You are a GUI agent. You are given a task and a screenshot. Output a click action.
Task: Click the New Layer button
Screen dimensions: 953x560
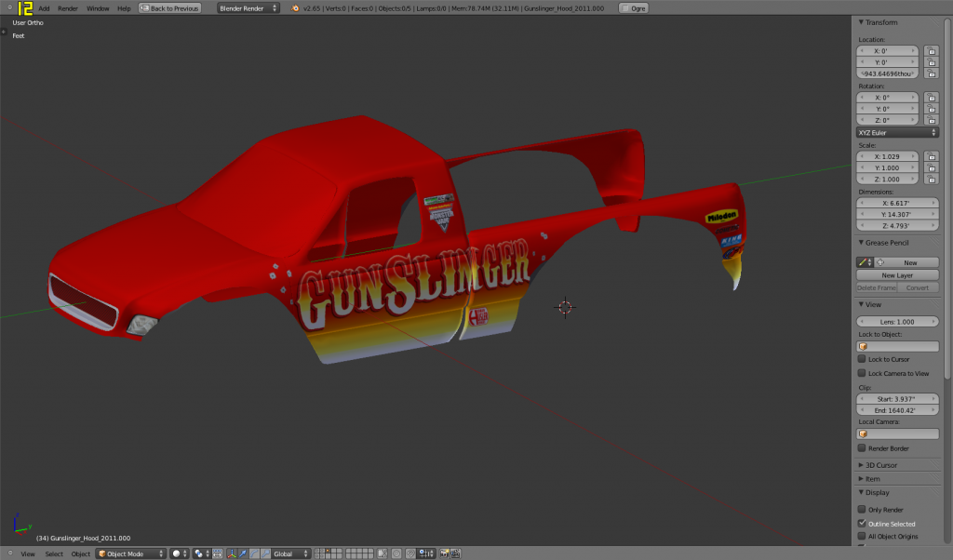point(897,275)
